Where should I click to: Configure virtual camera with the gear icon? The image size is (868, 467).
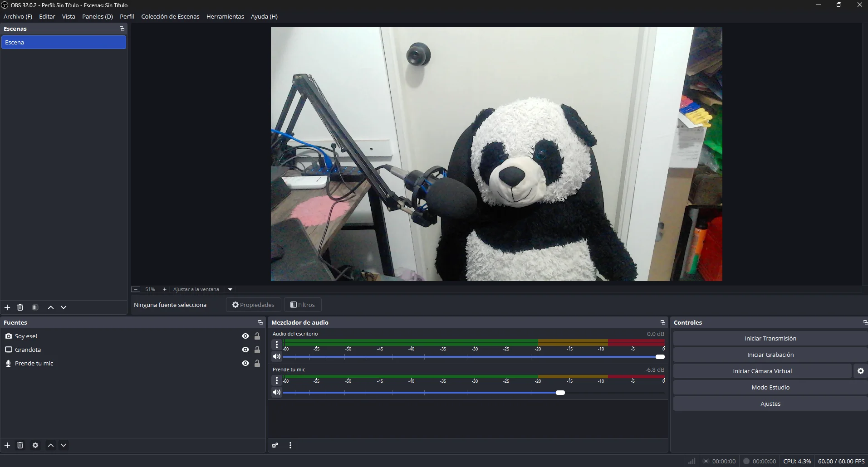click(860, 371)
